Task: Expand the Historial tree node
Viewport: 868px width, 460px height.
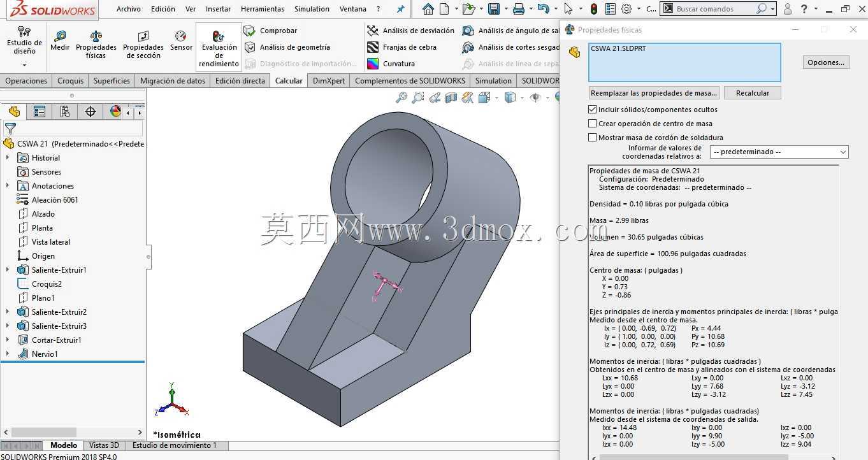Action: click(x=8, y=158)
